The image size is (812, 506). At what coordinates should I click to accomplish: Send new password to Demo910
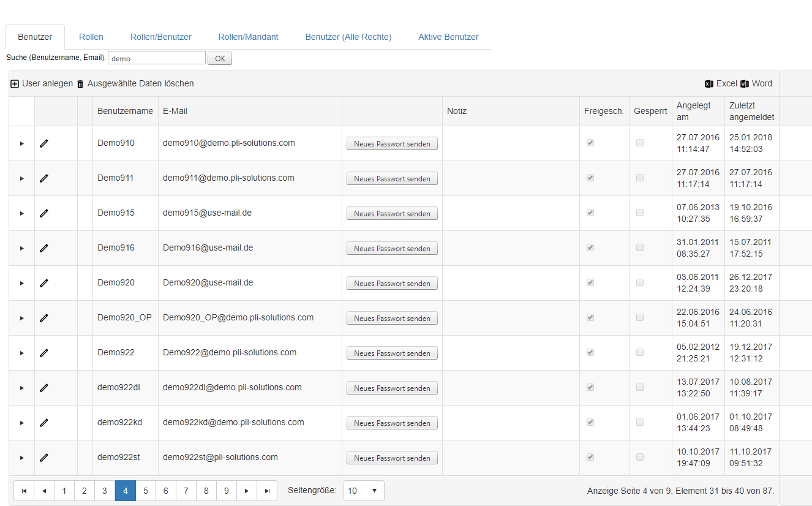coord(392,144)
